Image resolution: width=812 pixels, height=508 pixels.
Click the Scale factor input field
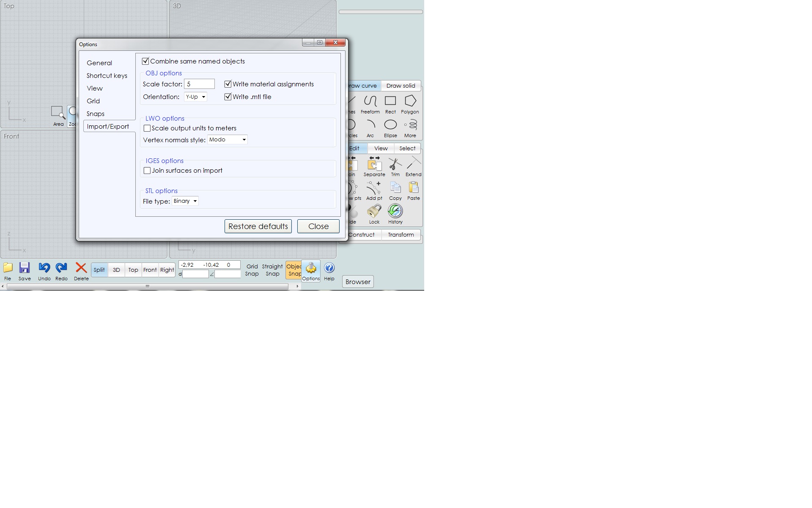click(x=199, y=84)
